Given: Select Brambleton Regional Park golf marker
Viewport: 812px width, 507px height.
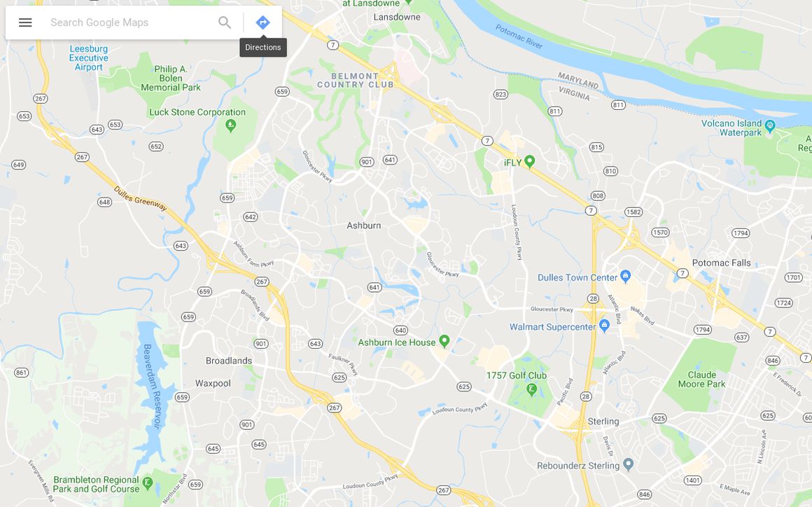Looking at the screenshot, I should (x=148, y=483).
